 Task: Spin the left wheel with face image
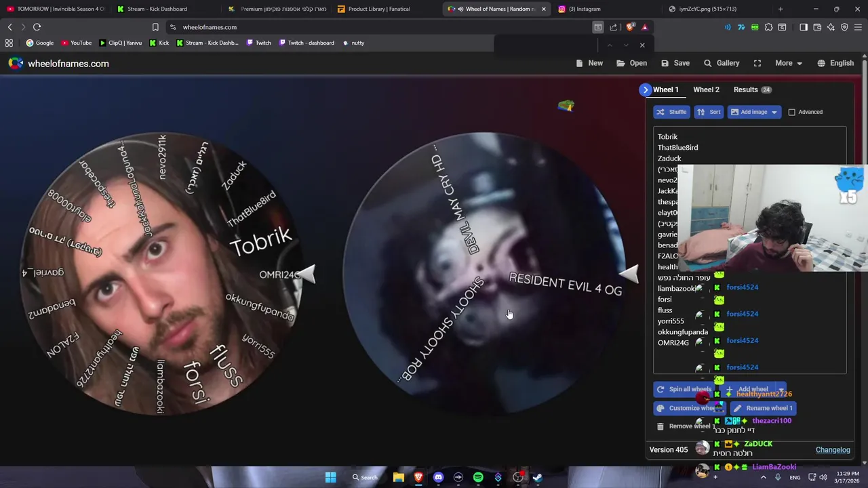163,274
